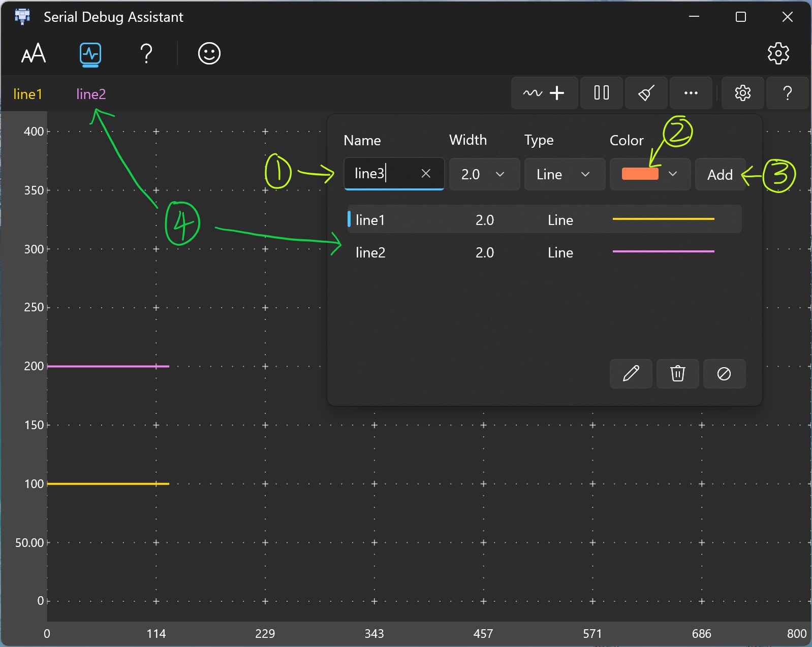Open the text mode (AA) view
Image resolution: width=812 pixels, height=647 pixels.
(x=34, y=53)
